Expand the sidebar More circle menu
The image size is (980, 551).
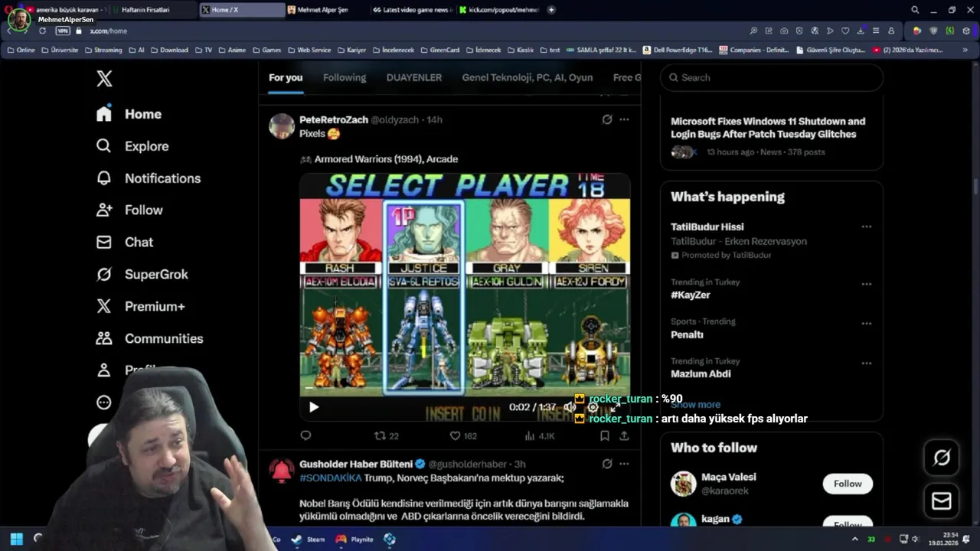pos(104,403)
